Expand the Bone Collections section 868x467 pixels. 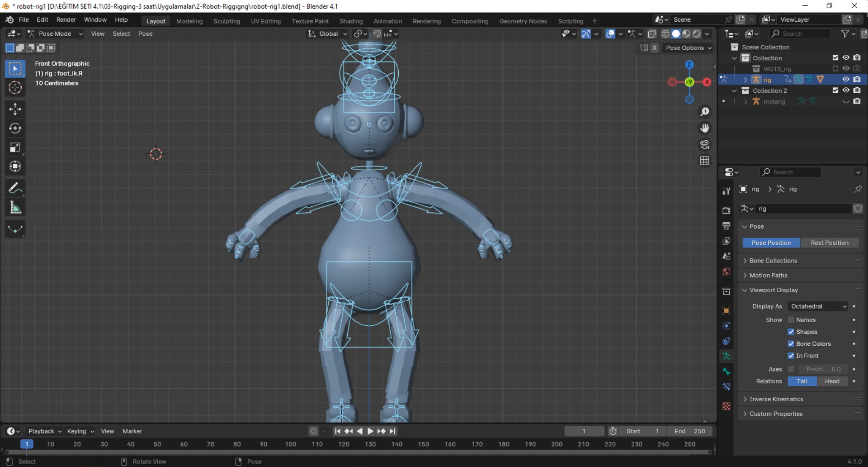[x=773, y=260]
